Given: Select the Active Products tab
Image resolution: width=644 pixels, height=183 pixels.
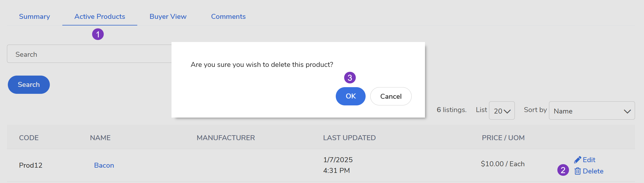Looking at the screenshot, I should click(x=100, y=17).
